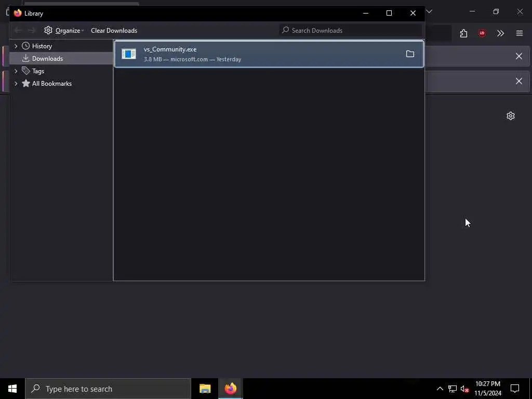Minimize the Library window

(366, 13)
